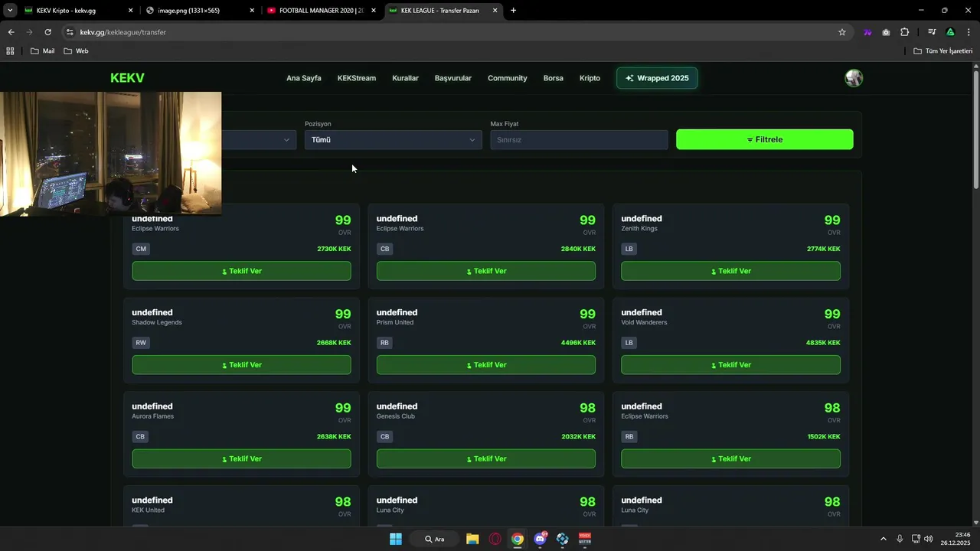Open Kripto nav link

(x=590, y=78)
